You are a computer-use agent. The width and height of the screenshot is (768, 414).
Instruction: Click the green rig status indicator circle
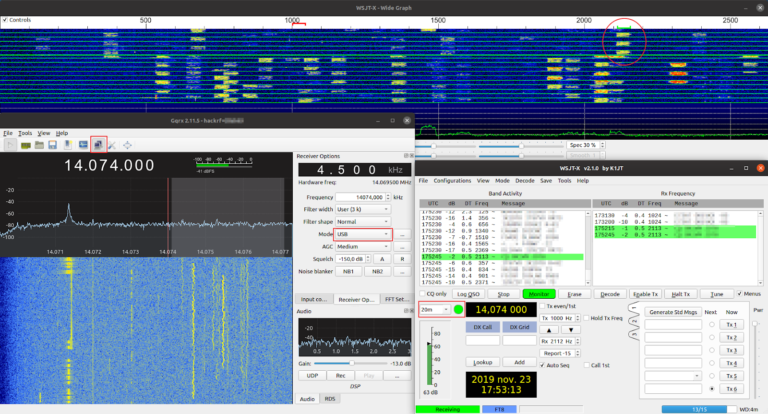458,310
